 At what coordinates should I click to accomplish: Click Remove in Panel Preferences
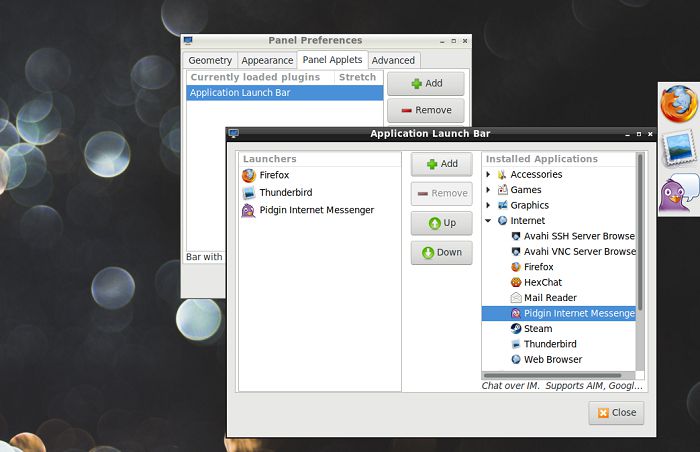tap(426, 110)
